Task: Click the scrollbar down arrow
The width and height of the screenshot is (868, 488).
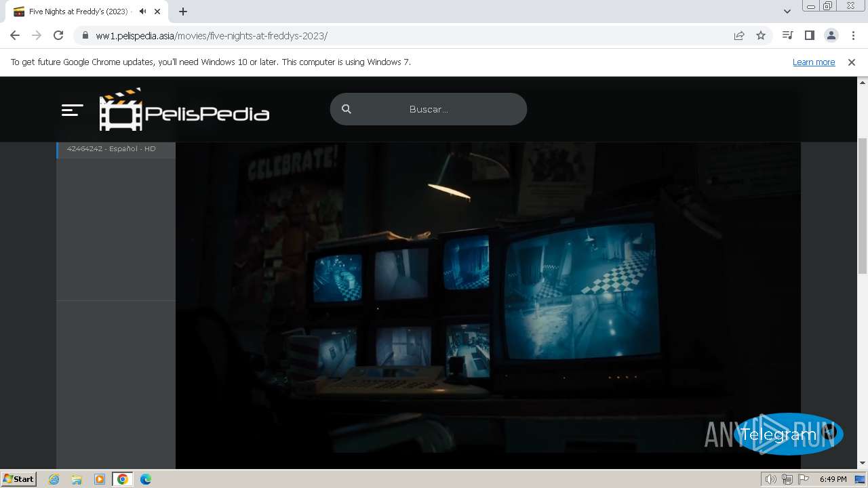Action: click(x=863, y=463)
